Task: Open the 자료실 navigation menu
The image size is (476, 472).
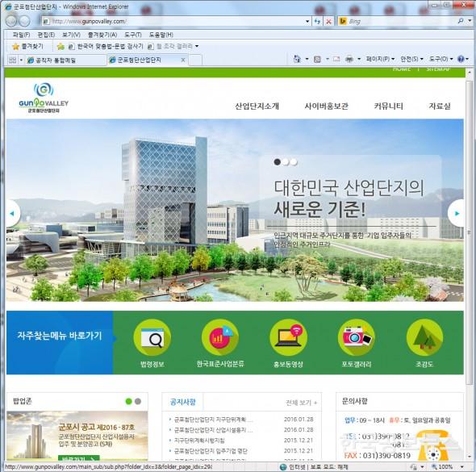Action: pos(440,107)
